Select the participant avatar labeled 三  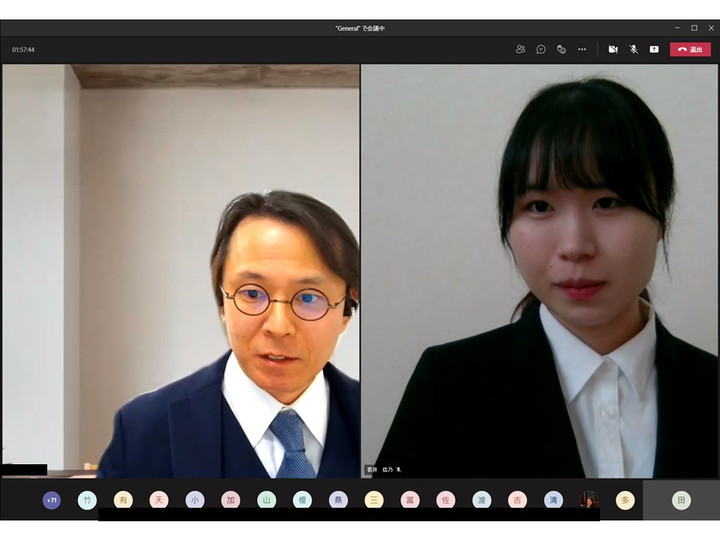coord(374,500)
